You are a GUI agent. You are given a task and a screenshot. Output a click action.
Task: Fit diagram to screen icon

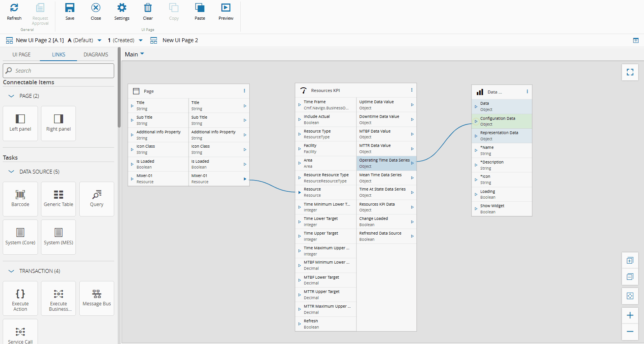(x=630, y=296)
